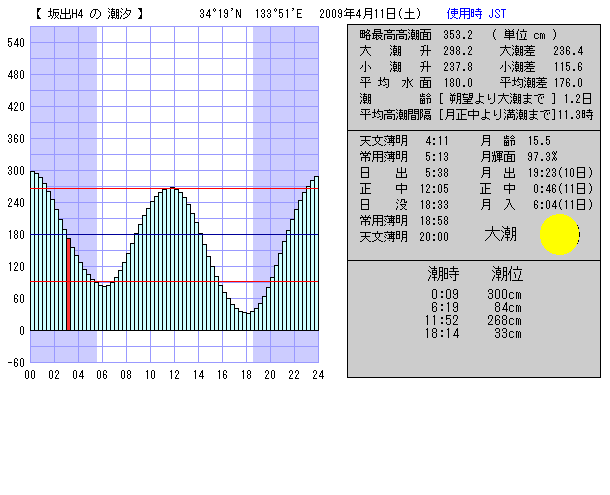Click the y-axis label -60
Image resolution: width=610 pixels, height=495 pixels.
pyautogui.click(x=16, y=363)
